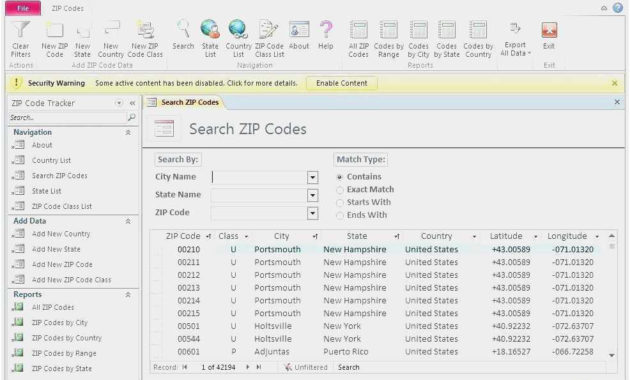
Task: Open ZIP Codes by City report
Action: [x=59, y=323]
